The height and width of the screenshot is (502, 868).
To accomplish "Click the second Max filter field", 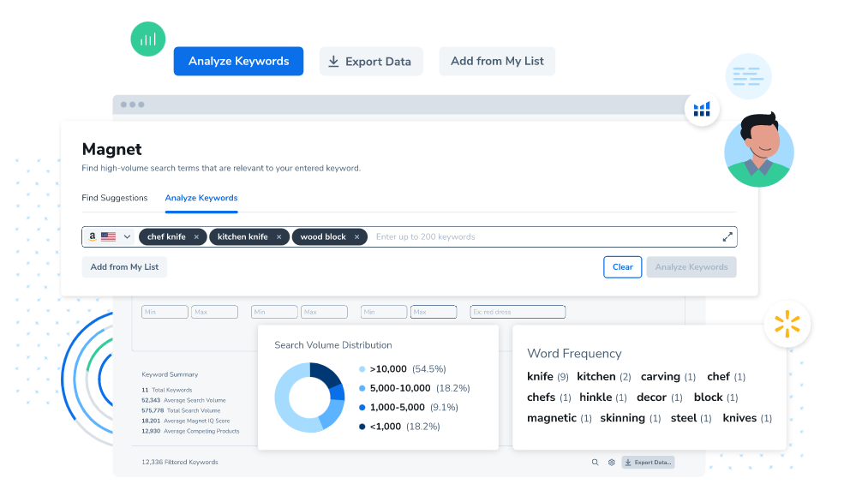I will [325, 312].
